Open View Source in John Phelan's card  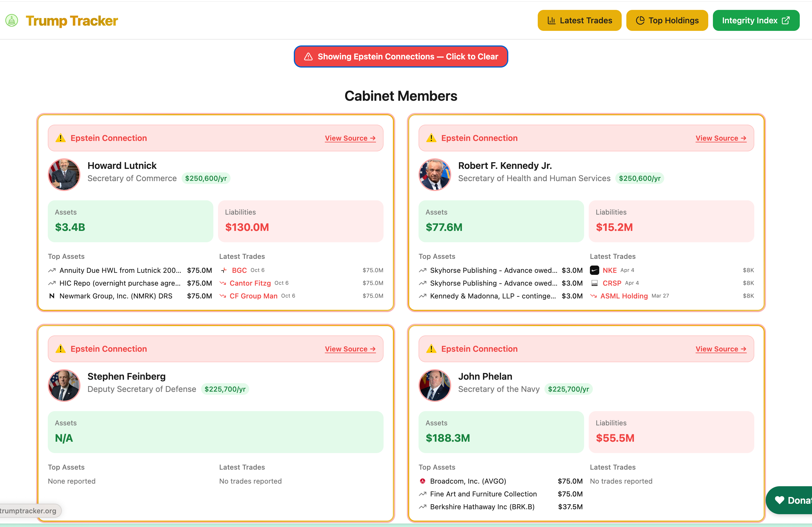[720, 349]
